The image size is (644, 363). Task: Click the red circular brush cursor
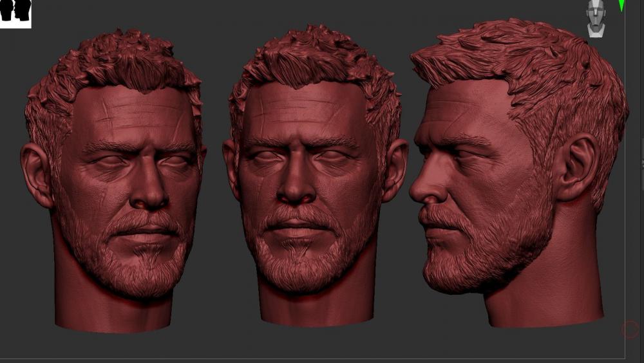(x=630, y=330)
